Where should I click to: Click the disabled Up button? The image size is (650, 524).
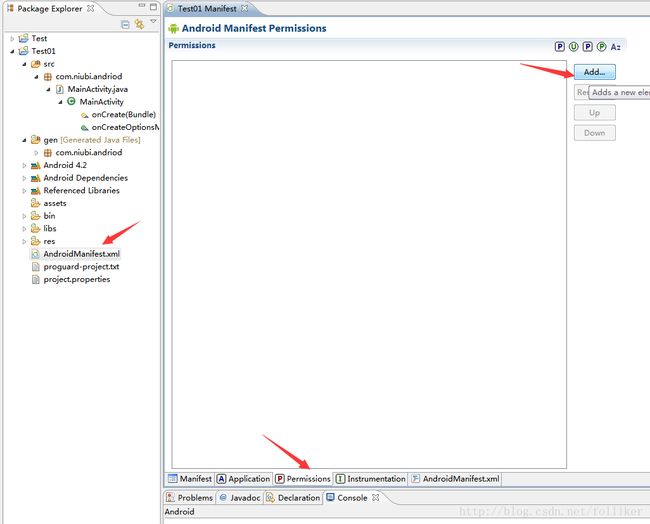[594, 113]
